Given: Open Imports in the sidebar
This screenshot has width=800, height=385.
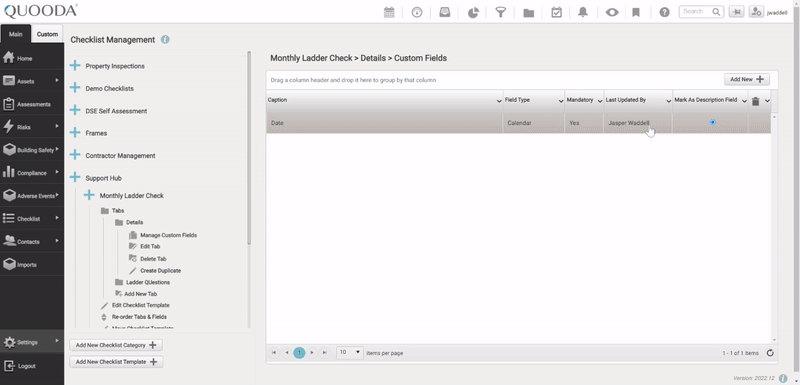Looking at the screenshot, I should click(x=32, y=264).
